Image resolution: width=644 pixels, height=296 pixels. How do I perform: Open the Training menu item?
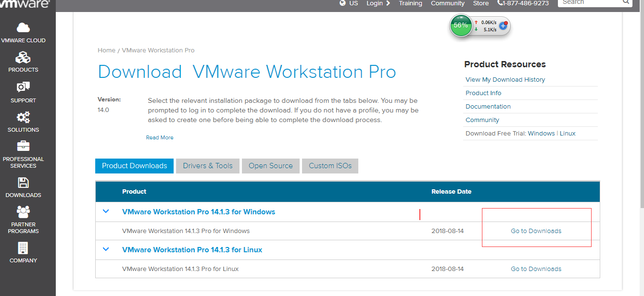click(410, 3)
